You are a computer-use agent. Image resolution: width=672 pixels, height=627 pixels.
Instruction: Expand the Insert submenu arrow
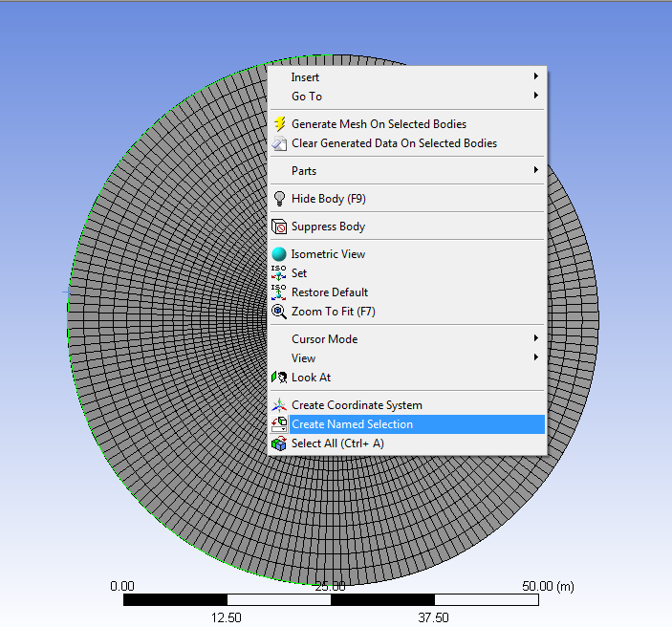535,76
